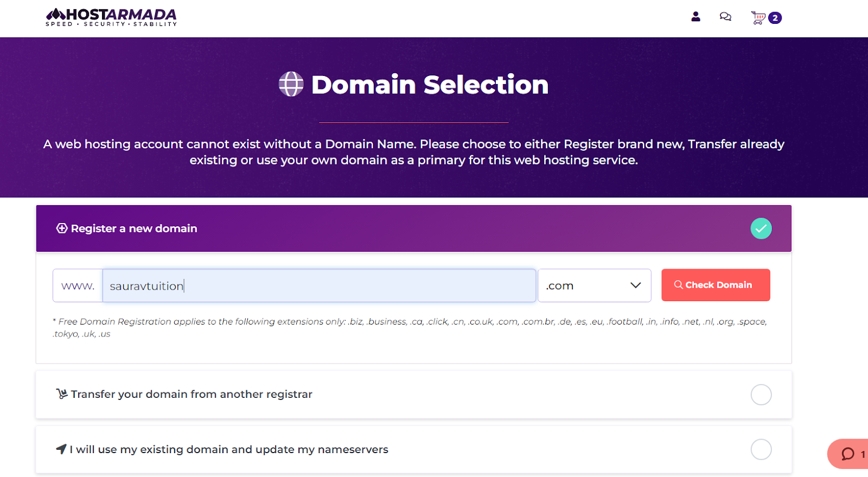The height and width of the screenshot is (477, 868).
Task: Click the transfer domain cart icon
Action: pos(61,394)
